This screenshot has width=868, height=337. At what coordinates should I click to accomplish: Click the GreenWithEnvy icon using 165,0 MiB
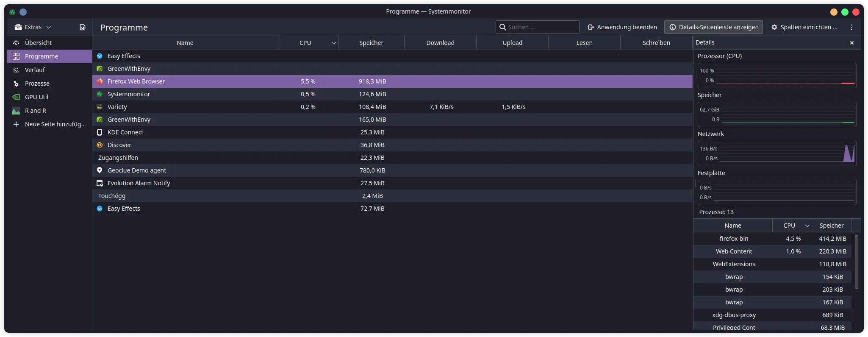[x=100, y=120]
